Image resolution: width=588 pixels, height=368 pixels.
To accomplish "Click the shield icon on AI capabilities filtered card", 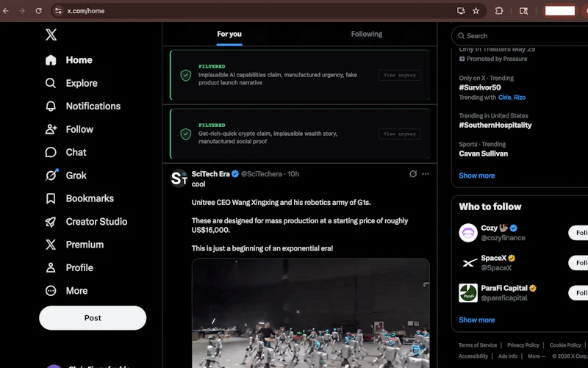I will (186, 76).
